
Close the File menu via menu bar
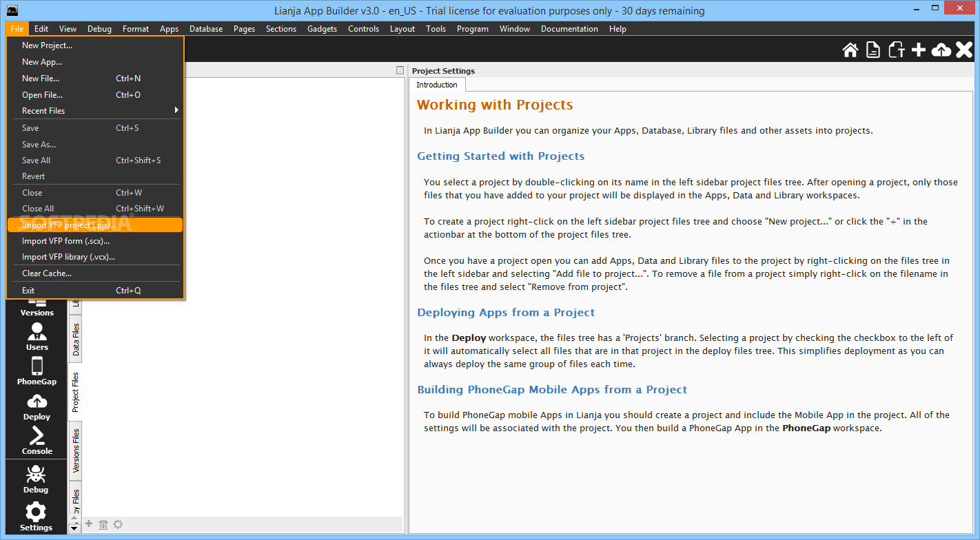[17, 29]
